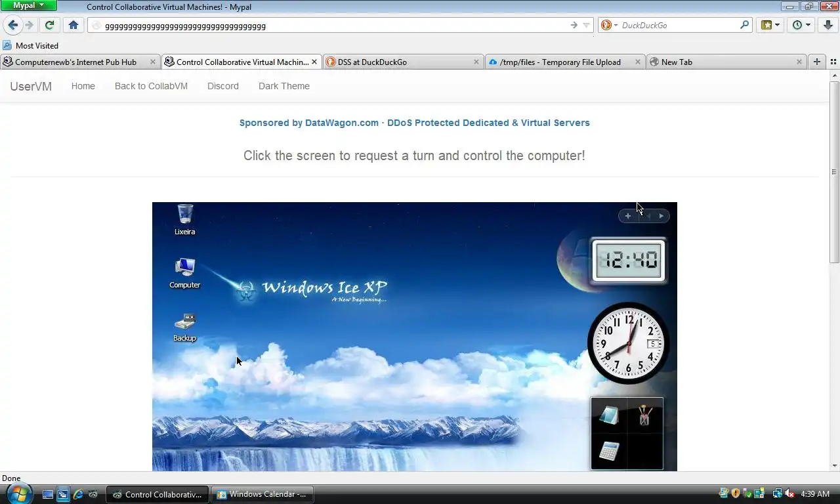
Task: Open the address bar history dropdown
Action: pyautogui.click(x=586, y=26)
